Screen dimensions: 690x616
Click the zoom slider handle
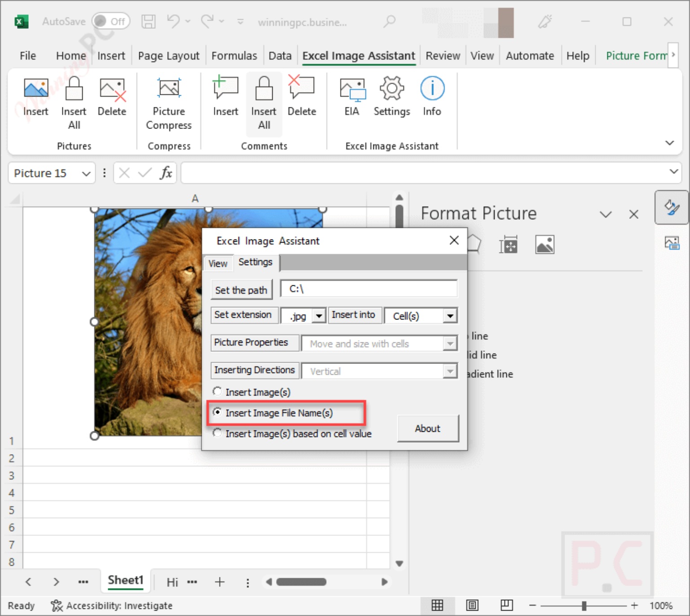tap(584, 606)
